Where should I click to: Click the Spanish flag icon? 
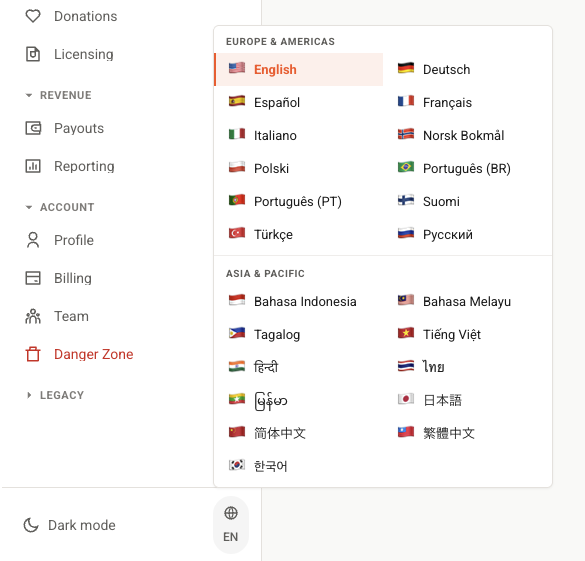[237, 101]
